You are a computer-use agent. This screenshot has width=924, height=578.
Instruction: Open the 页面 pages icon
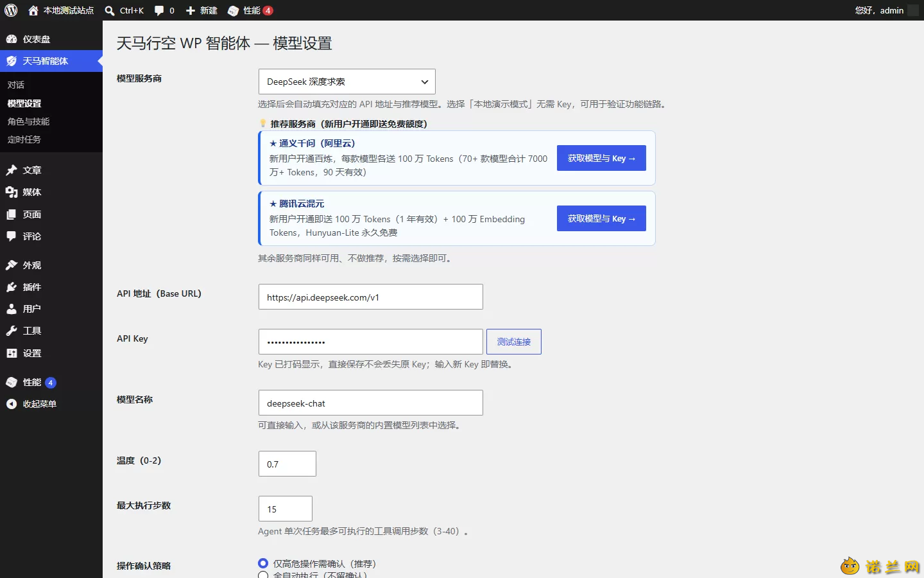(12, 215)
